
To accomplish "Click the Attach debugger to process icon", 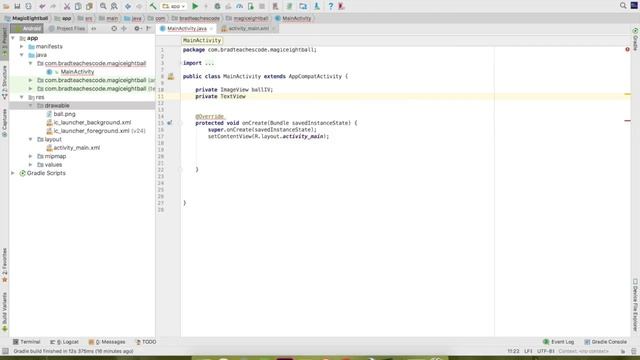I will [x=251, y=6].
